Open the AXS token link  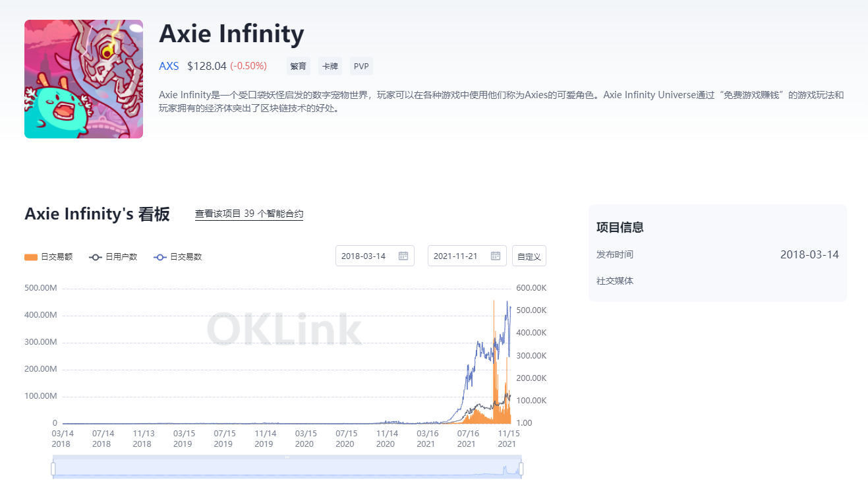coord(169,66)
